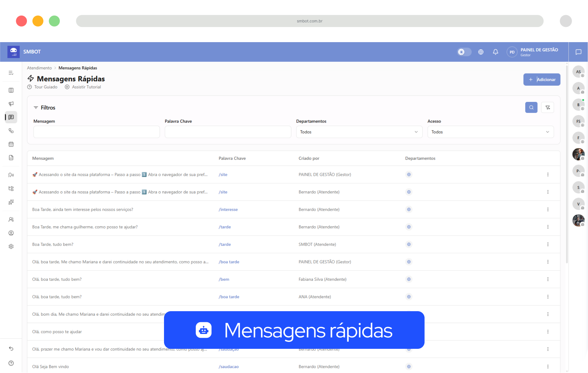Click the vertical page scrollbar
The width and height of the screenshot is (588, 373).
567,164
